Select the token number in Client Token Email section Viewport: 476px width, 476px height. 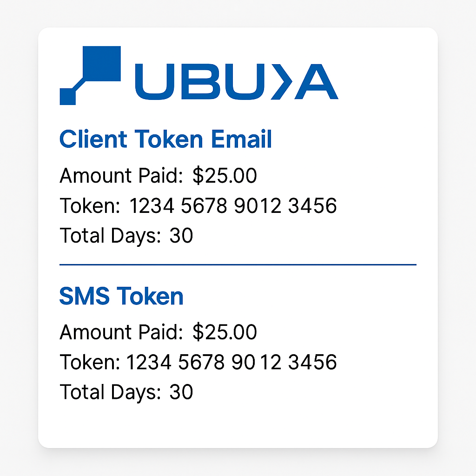(x=232, y=205)
